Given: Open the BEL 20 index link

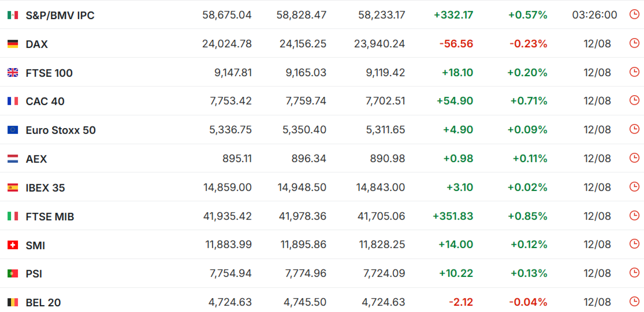Looking at the screenshot, I should point(43,303).
